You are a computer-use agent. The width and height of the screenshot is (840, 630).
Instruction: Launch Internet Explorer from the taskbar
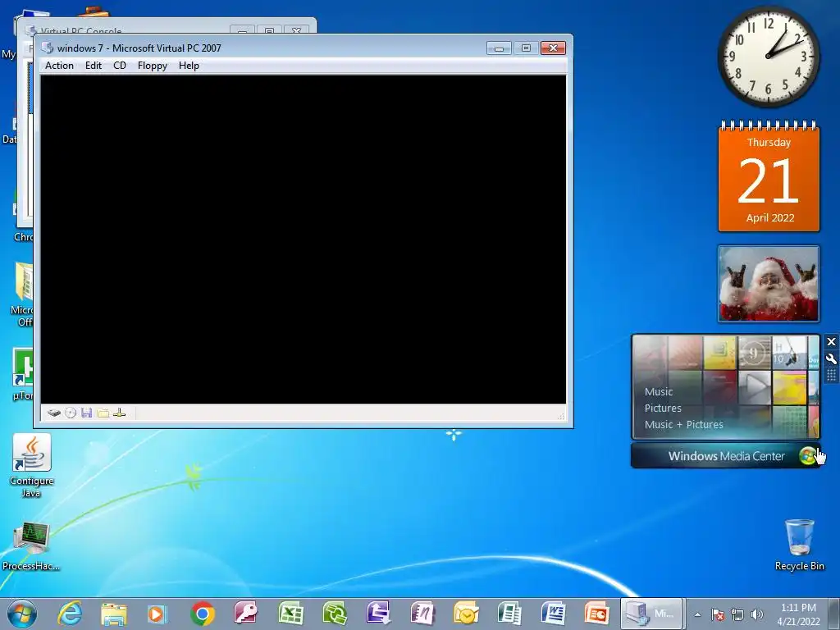(71, 614)
